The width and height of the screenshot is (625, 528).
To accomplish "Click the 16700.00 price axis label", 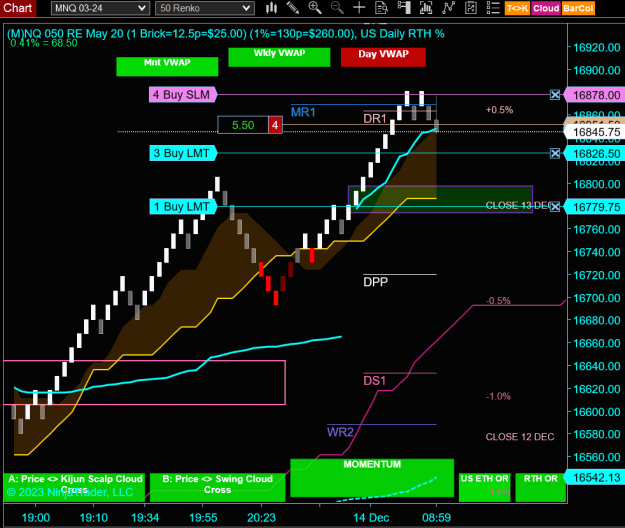I will pos(597,298).
